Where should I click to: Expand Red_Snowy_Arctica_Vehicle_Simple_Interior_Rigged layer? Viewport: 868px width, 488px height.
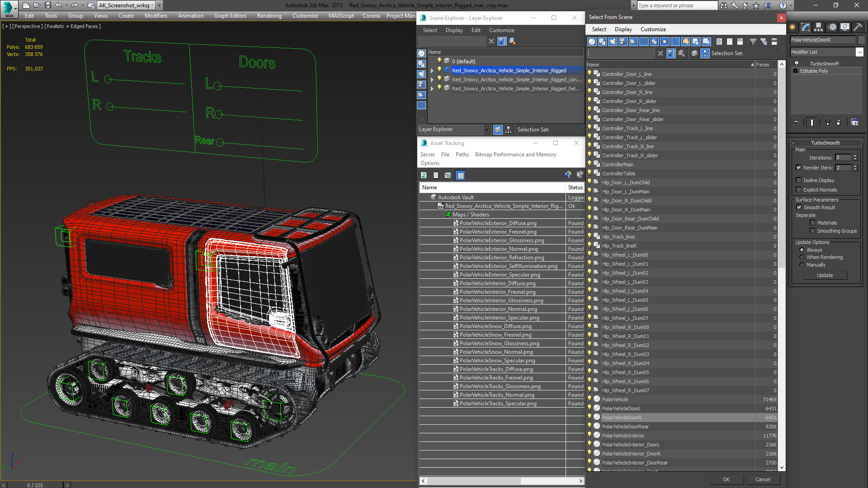[432, 70]
